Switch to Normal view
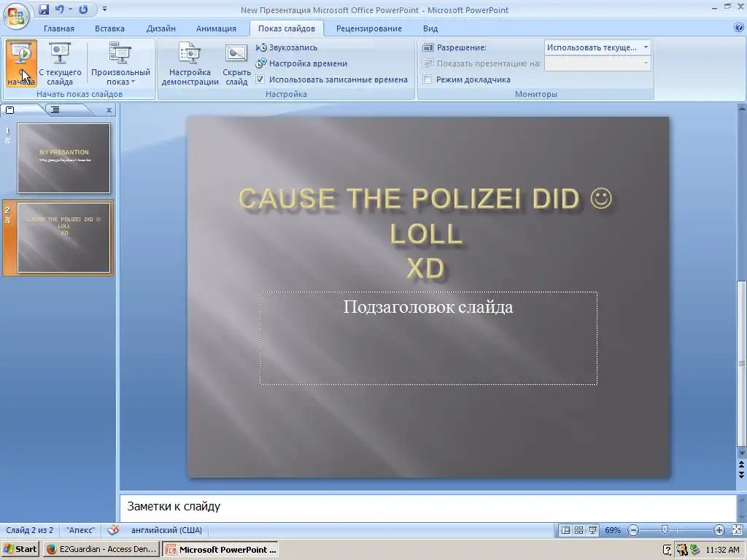747x560 pixels. click(x=565, y=530)
